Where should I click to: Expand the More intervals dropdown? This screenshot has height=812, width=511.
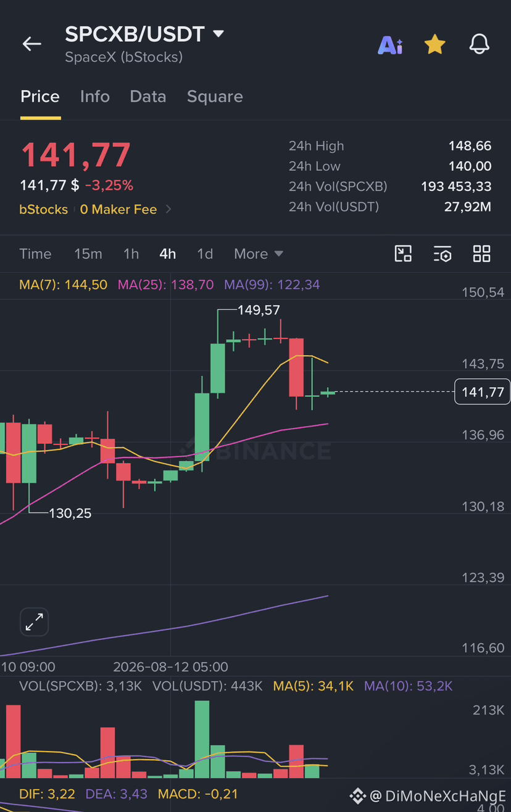pos(259,254)
